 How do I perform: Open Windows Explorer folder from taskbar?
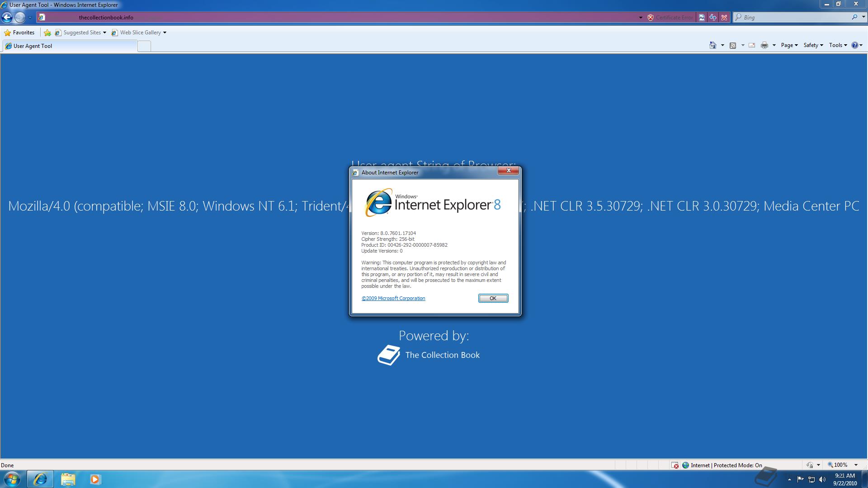point(68,479)
